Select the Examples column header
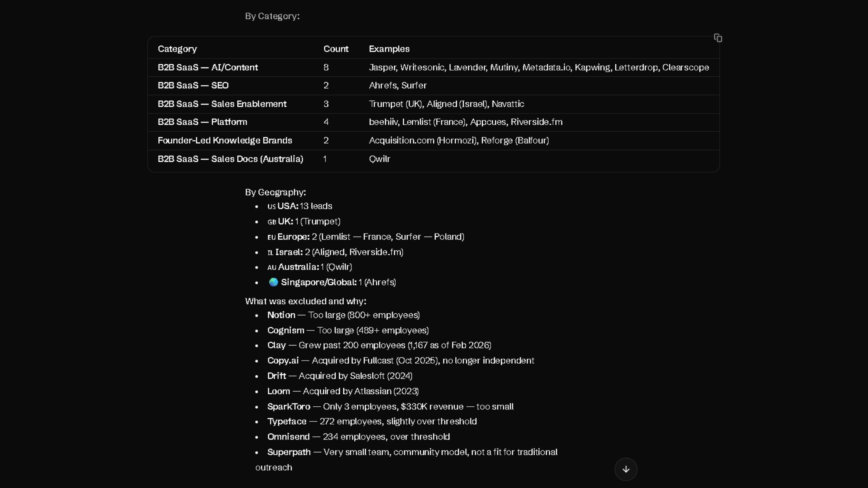Image resolution: width=868 pixels, height=488 pixels. pos(389,49)
